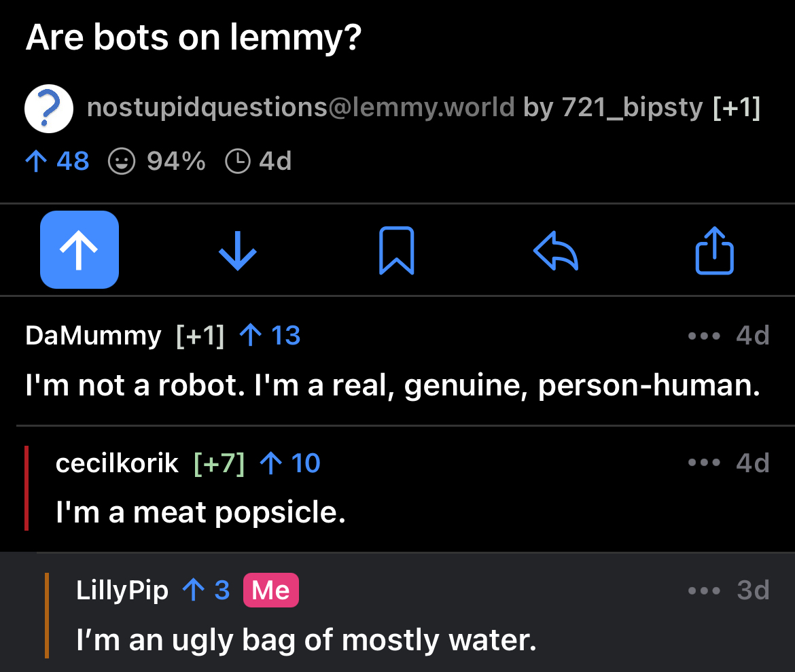Open nostupidquestions@lemmy.world community
This screenshot has height=672, width=795.
click(x=300, y=107)
